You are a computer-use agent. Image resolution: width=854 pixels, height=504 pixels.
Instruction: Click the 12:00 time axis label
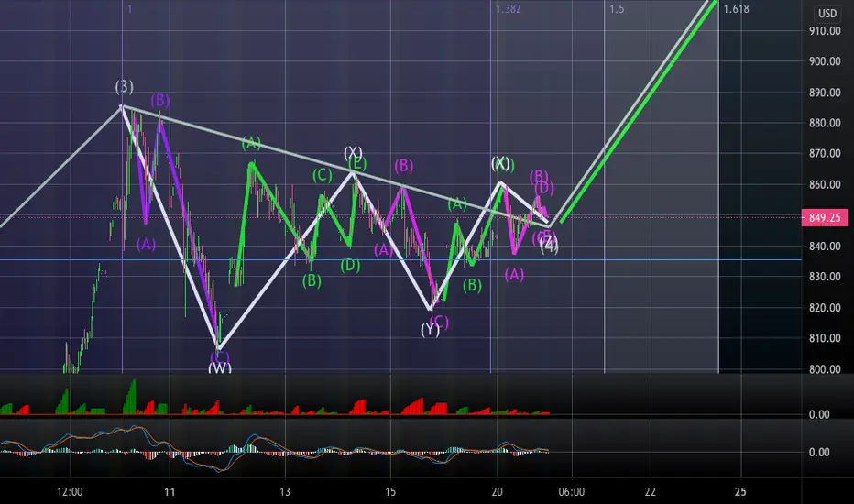(x=70, y=492)
